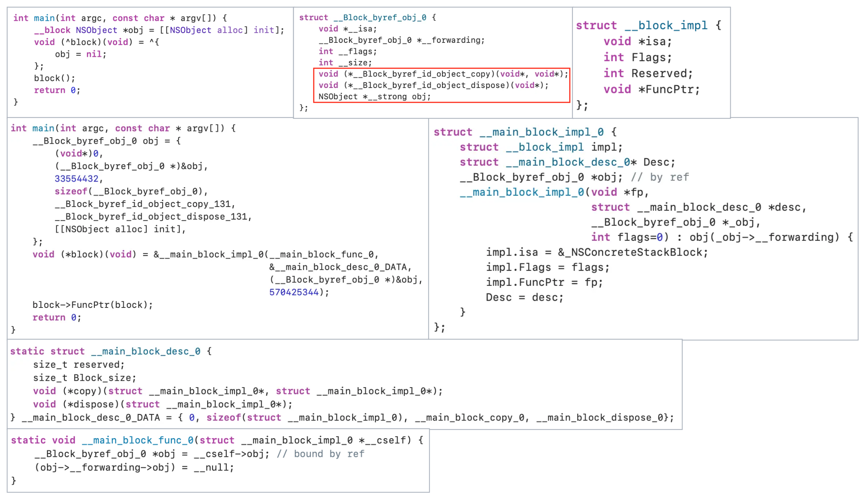Click the '// by ref' comment
868x502 pixels.
coord(660,177)
